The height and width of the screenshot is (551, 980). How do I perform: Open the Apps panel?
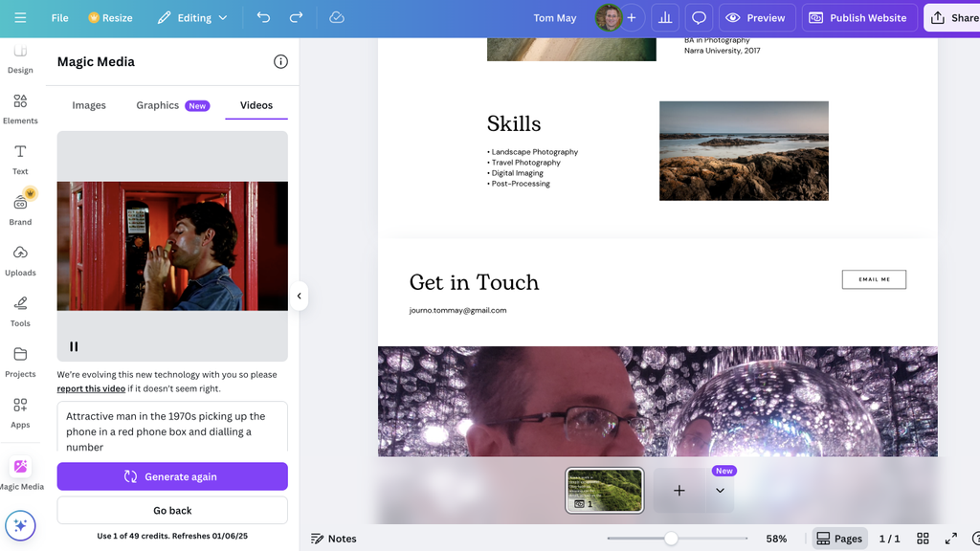pos(19,411)
